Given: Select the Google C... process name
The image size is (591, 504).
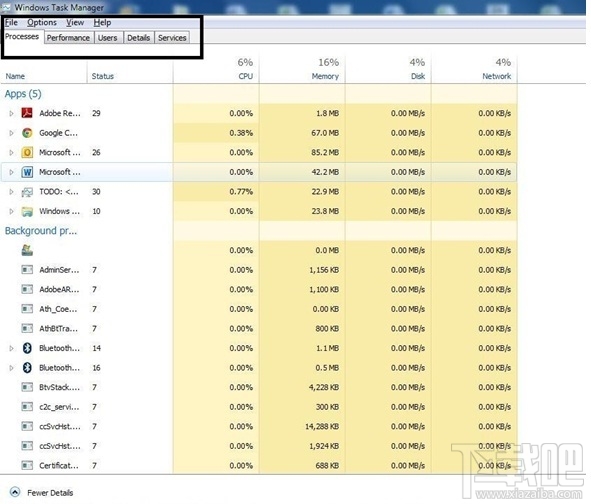Looking at the screenshot, I should point(58,133).
